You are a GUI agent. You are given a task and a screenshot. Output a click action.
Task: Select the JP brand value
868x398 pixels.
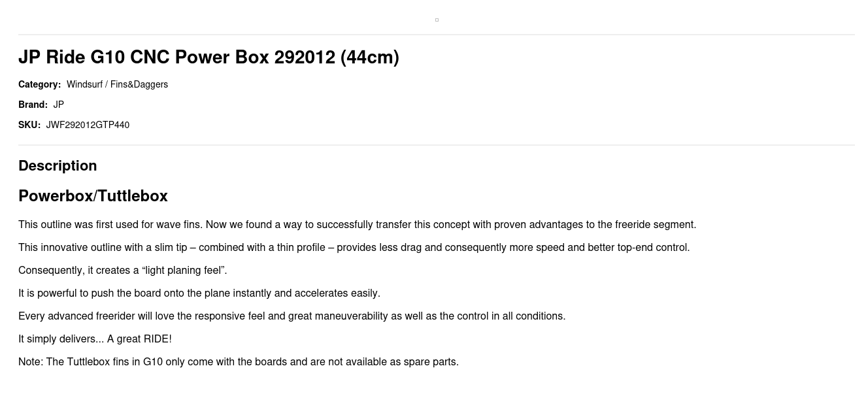[x=59, y=105]
